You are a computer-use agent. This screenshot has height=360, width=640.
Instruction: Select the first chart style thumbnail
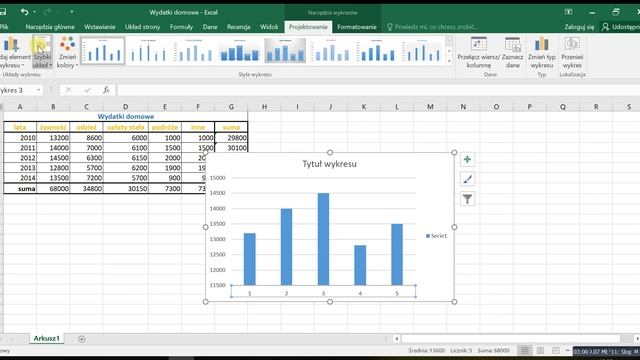(x=102, y=51)
